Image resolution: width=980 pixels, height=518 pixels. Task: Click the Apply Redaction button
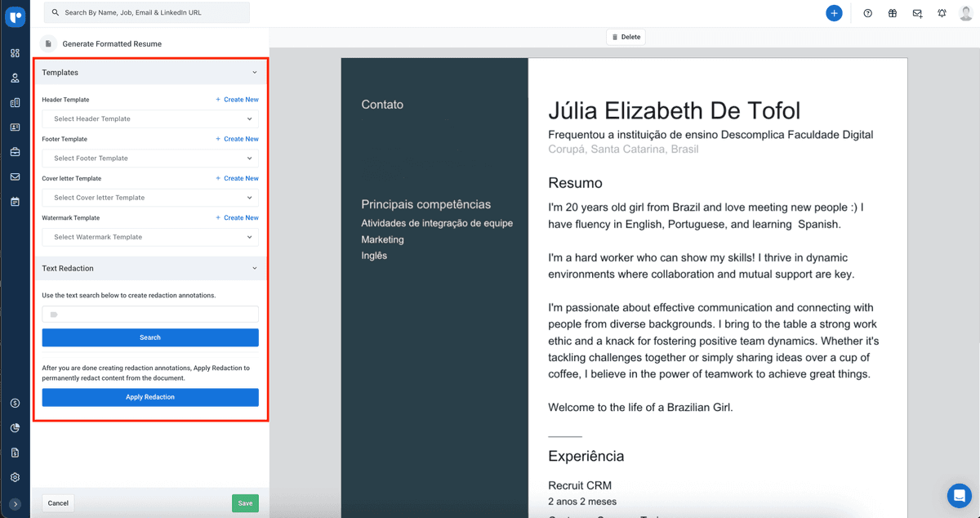click(149, 396)
